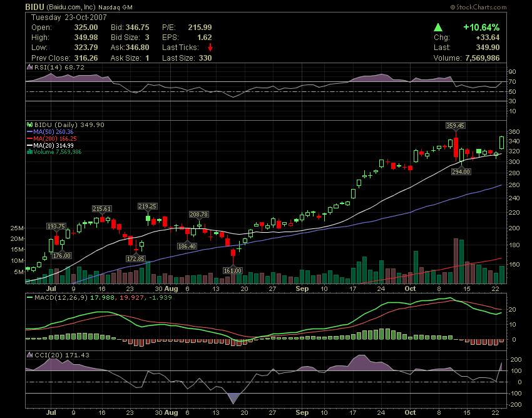Click the MACD histogram value -1.939
Image resolution: width=532 pixels, height=418 pixels.
pyautogui.click(x=160, y=298)
